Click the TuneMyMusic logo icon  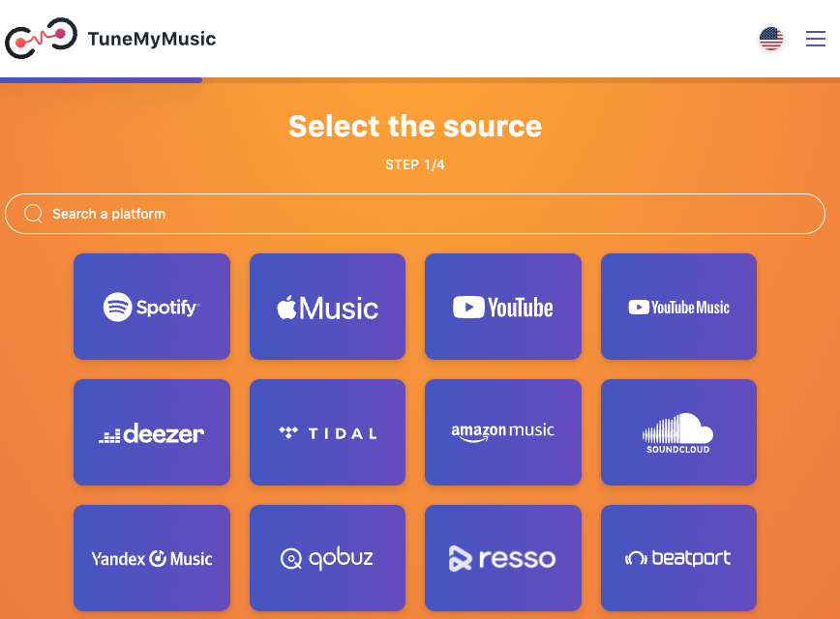pyautogui.click(x=41, y=39)
